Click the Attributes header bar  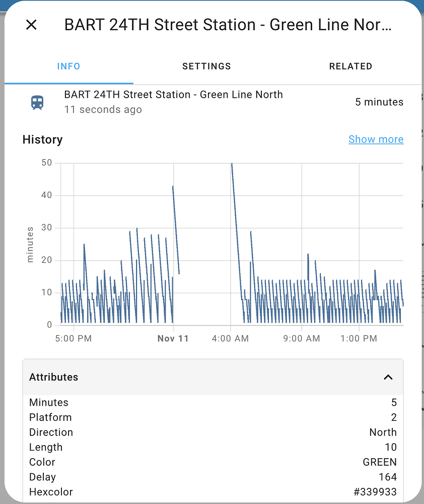(213, 377)
